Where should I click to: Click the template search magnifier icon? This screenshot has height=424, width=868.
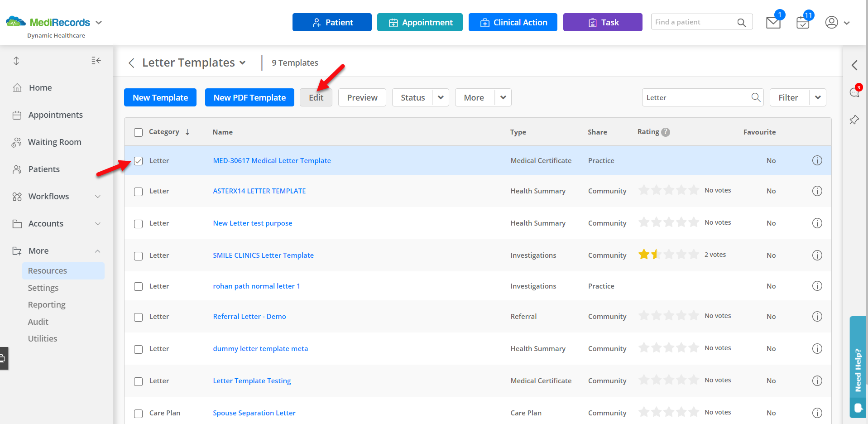click(756, 97)
